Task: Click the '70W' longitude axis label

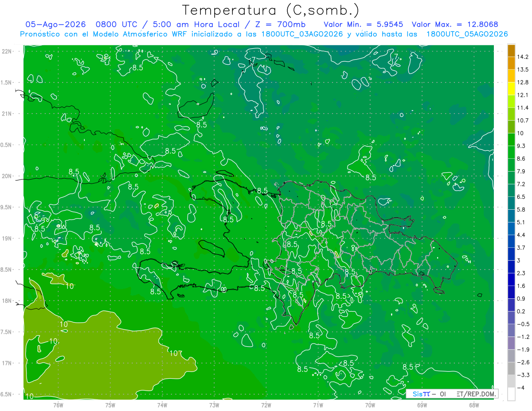Action: 370,405
